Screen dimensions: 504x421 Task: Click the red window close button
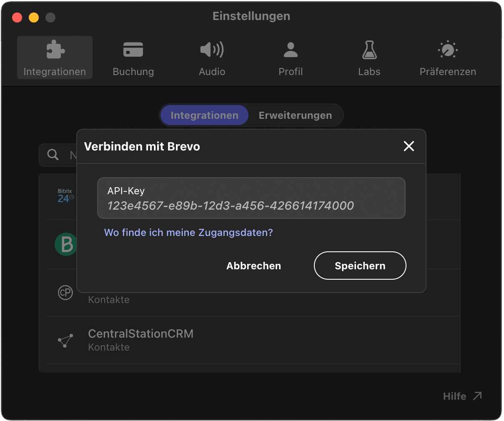[17, 18]
